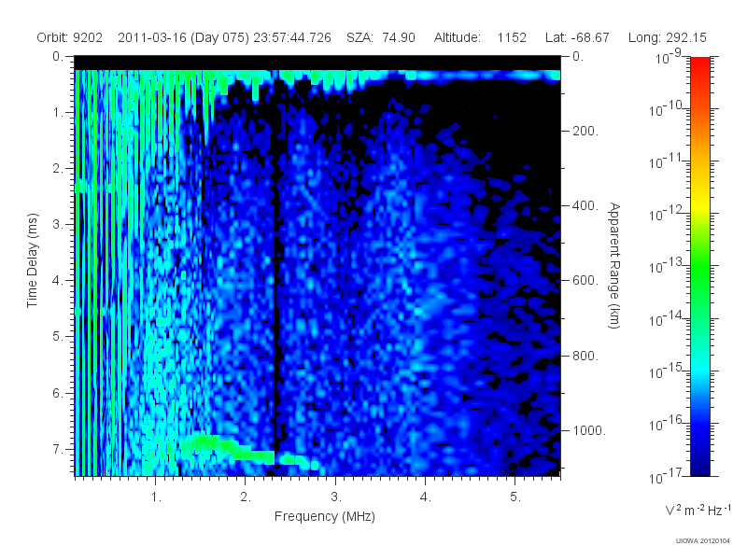
Task: Click the 'Time Delay (ms)' axis label
Action: 32,260
